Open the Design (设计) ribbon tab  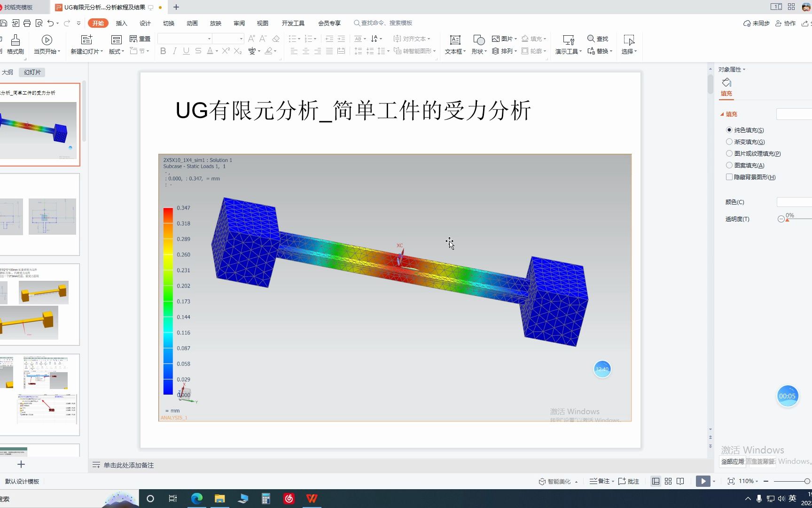(145, 23)
